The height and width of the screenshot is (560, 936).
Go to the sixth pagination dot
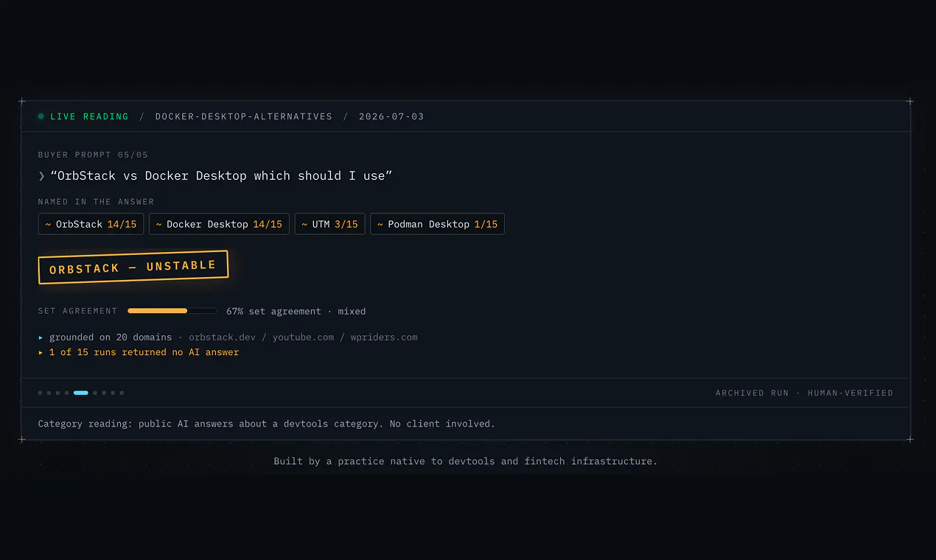(x=95, y=393)
